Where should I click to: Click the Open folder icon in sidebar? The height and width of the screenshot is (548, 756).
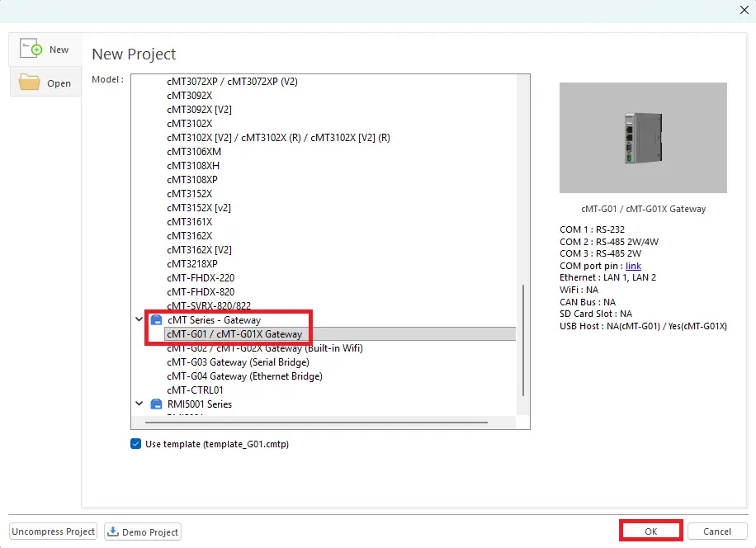30,83
